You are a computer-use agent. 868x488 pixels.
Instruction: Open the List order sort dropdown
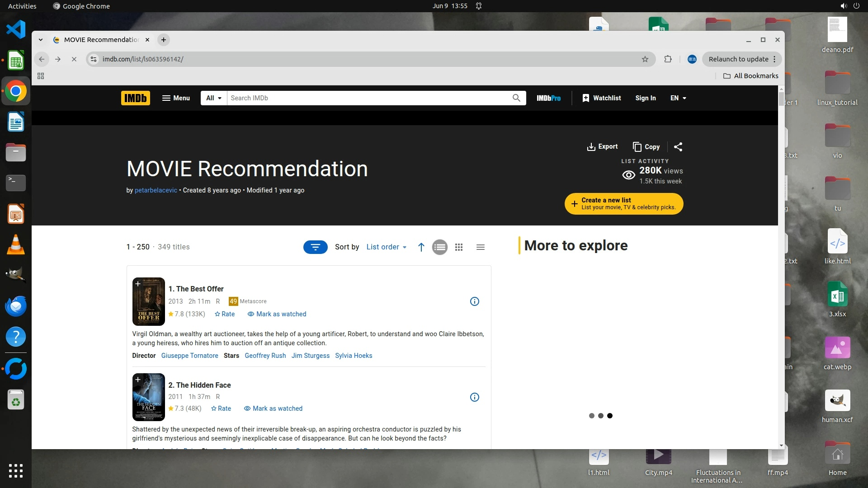(x=387, y=247)
